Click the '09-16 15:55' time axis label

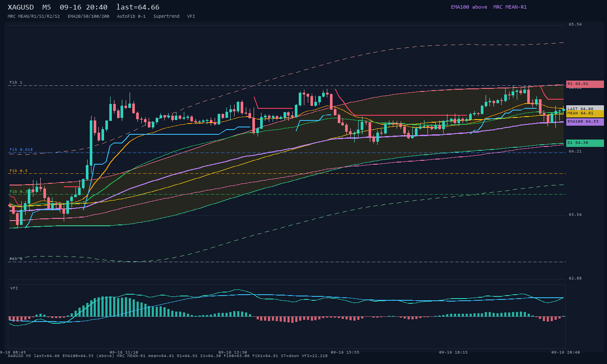[x=345, y=352]
